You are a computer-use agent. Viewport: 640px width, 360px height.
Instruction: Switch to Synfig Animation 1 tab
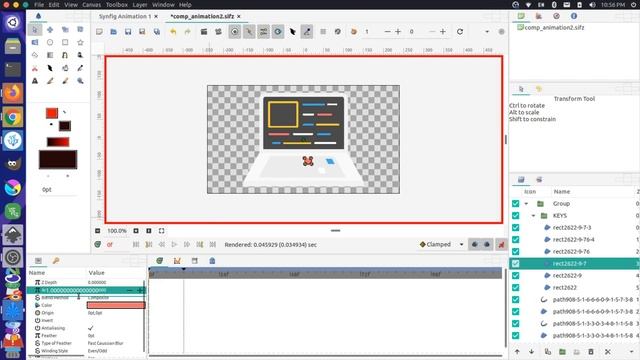click(x=125, y=16)
